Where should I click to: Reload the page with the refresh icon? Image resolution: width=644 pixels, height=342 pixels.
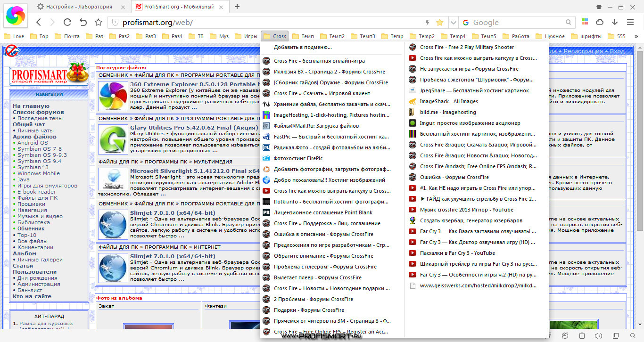point(67,22)
